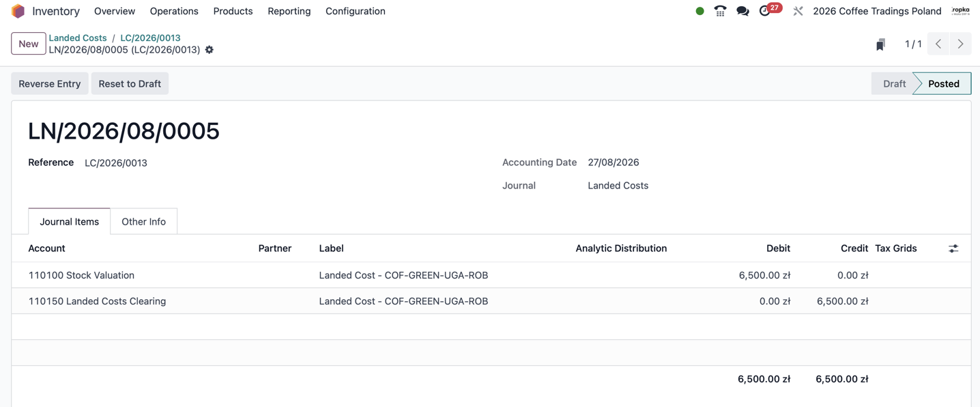The height and width of the screenshot is (407, 980).
Task: Open the debug tools wrench icon
Action: point(798,11)
